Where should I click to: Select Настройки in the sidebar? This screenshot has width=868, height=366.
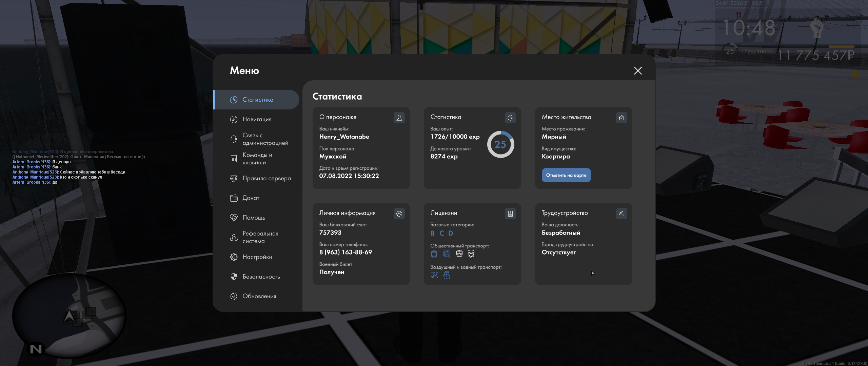(x=257, y=257)
